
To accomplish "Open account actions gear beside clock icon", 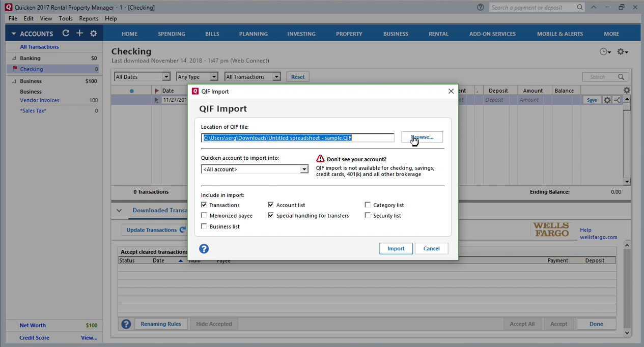I will [x=622, y=52].
